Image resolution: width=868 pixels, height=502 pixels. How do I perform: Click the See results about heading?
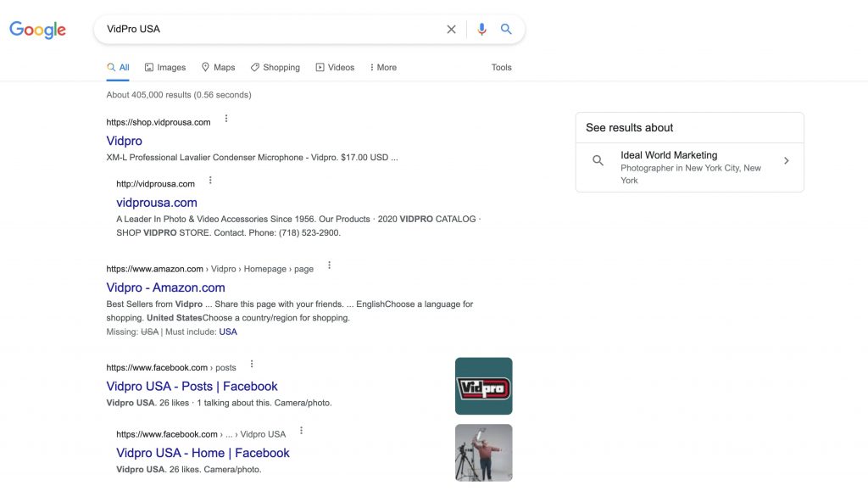pos(630,128)
